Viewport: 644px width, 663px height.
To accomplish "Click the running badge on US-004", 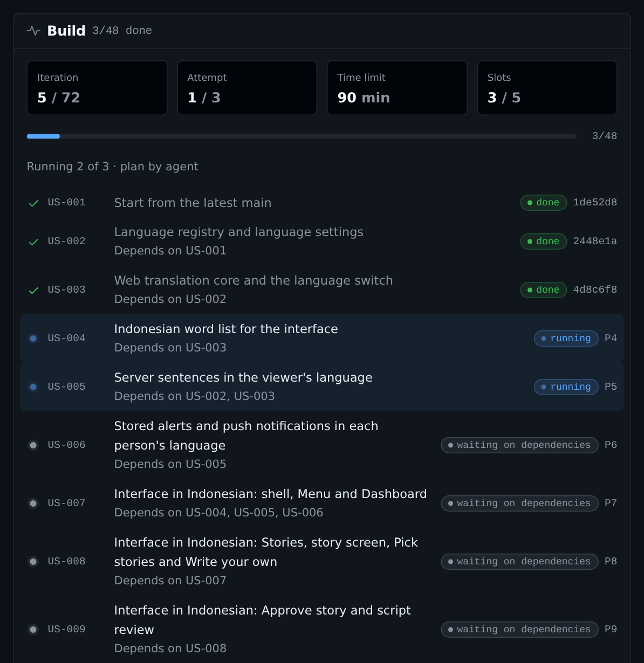I will [x=566, y=339].
